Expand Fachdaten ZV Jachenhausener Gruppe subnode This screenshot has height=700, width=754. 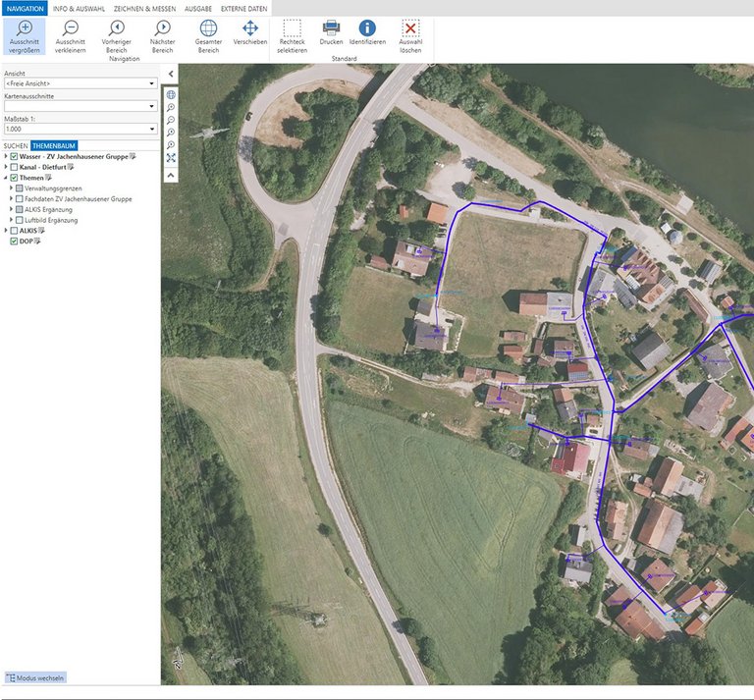(11, 198)
